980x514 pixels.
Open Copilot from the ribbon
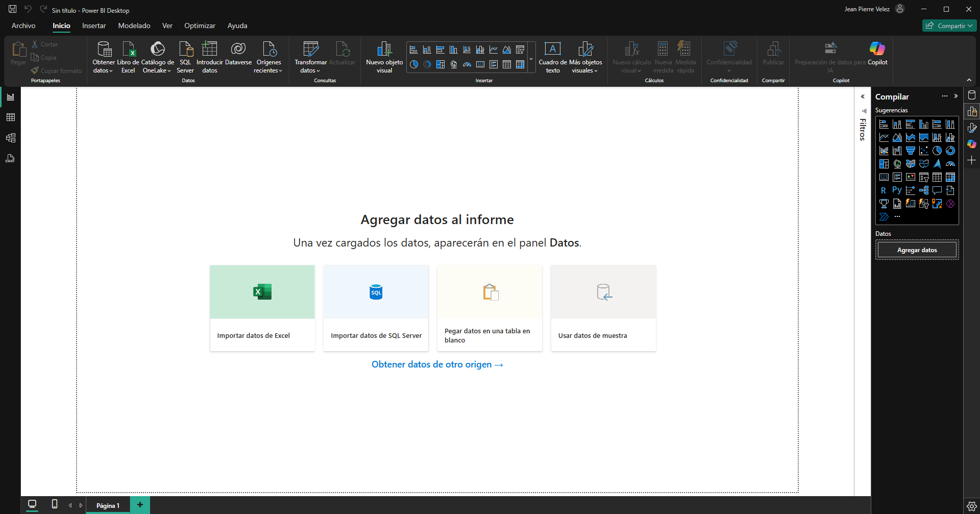click(x=877, y=54)
